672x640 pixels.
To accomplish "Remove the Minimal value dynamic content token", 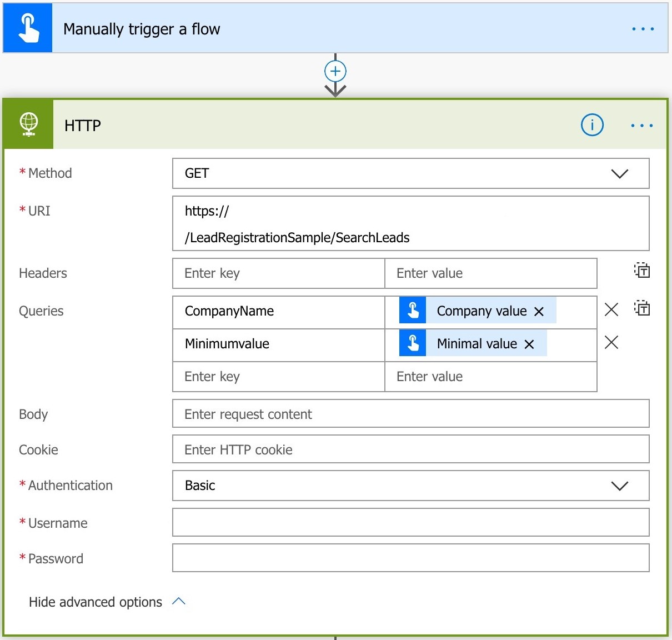I will 529,344.
